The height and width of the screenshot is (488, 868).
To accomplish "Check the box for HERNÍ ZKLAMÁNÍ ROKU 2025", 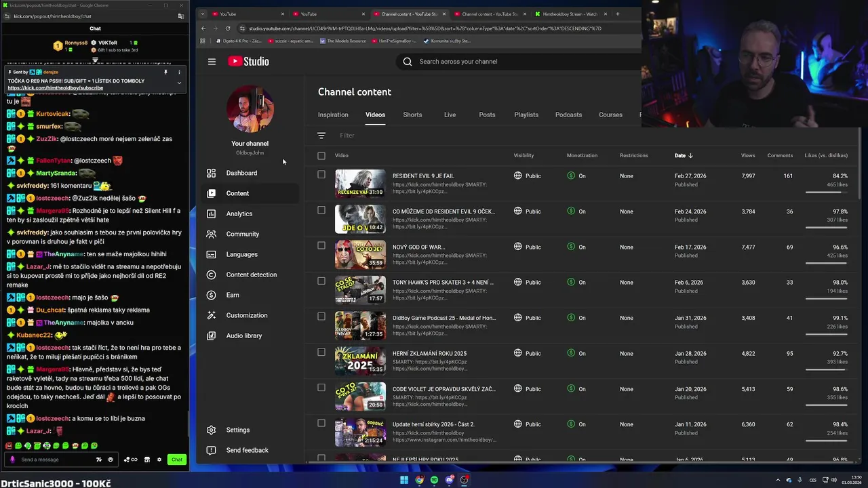I will click(x=321, y=352).
